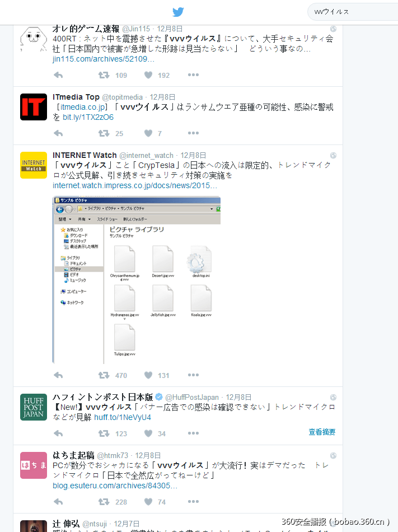This screenshot has width=398, height=532.
Task: Retweet the INTERNET Watch tweet with 470 retweets
Action: [104, 375]
